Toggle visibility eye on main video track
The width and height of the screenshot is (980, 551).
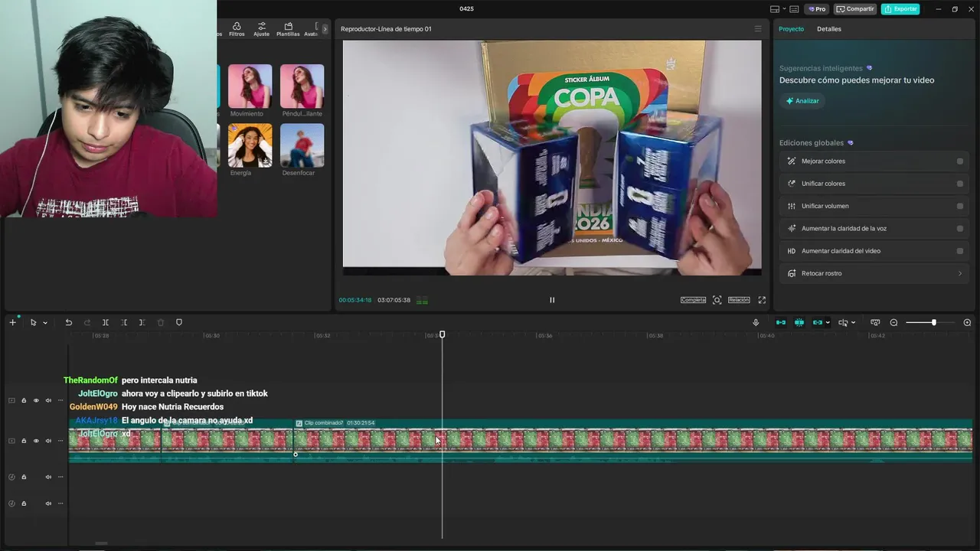pyautogui.click(x=36, y=441)
